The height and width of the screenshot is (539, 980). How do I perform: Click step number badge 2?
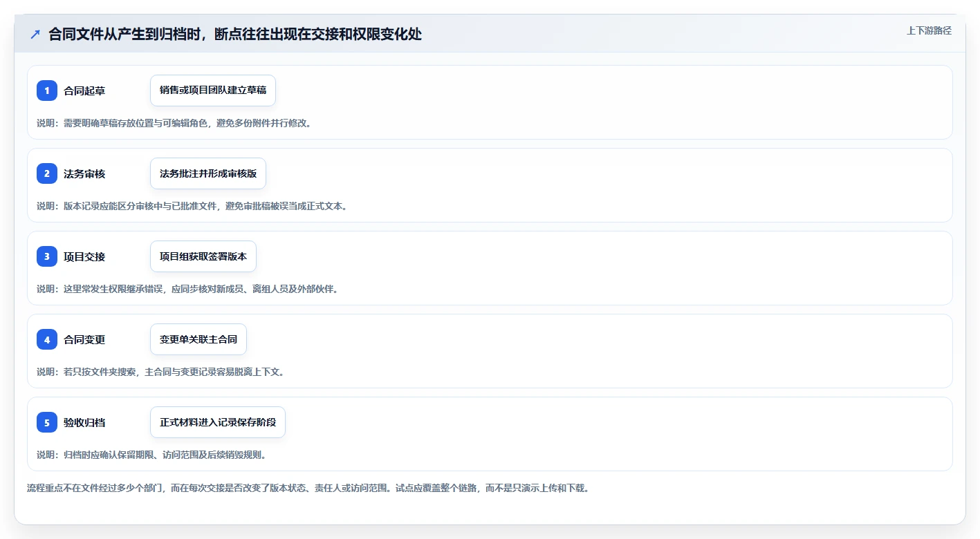[47, 173]
